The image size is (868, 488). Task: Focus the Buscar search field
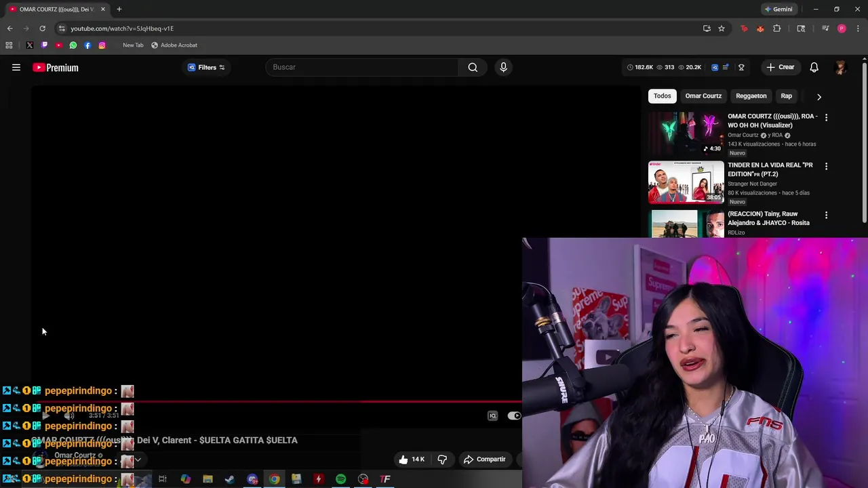tap(363, 67)
